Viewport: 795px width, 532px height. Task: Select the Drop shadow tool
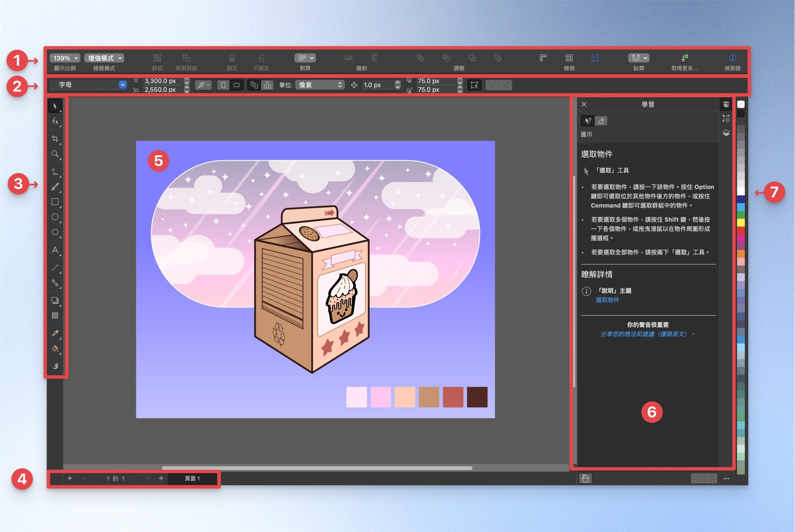click(x=55, y=300)
